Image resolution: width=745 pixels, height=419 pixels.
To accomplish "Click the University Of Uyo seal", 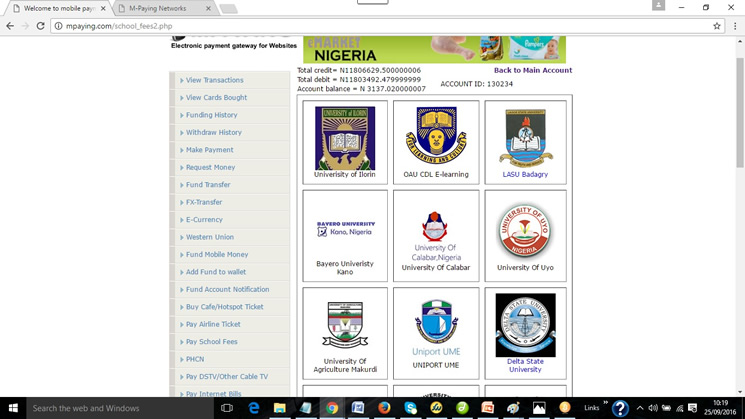I will 525,231.
